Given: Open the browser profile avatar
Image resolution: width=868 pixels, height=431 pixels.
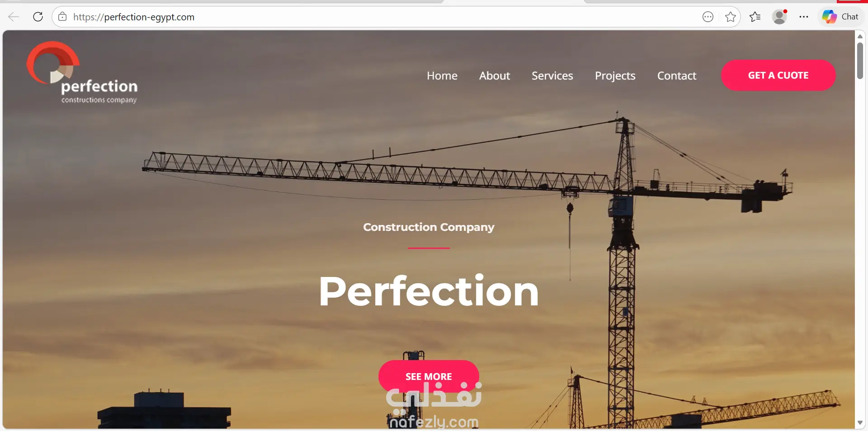Looking at the screenshot, I should 779,17.
